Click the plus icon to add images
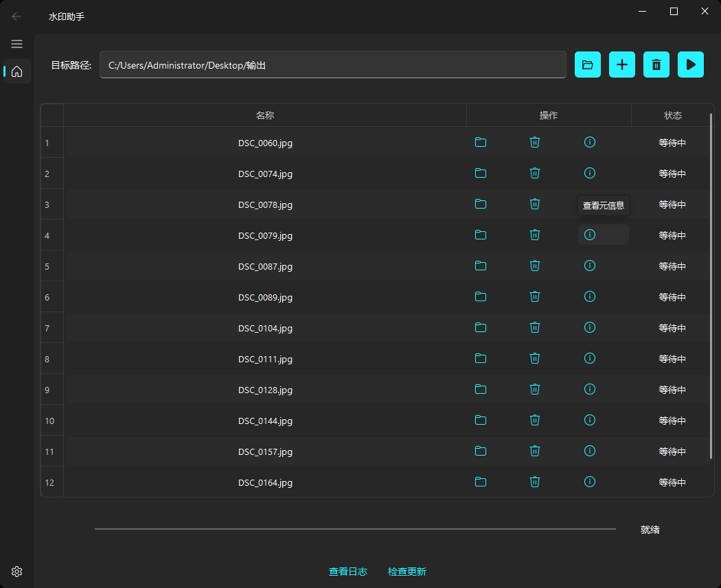721x588 pixels. click(621, 64)
